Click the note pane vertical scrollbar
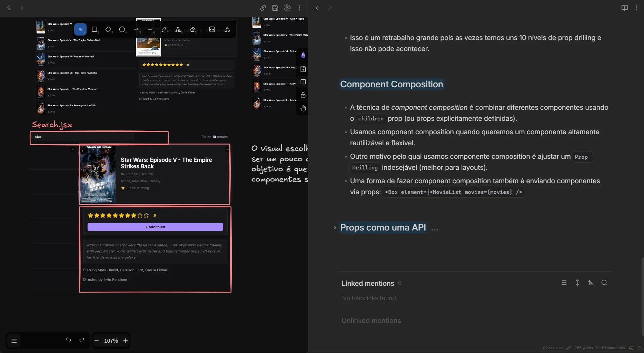Image resolution: width=644 pixels, height=353 pixels. (642, 297)
